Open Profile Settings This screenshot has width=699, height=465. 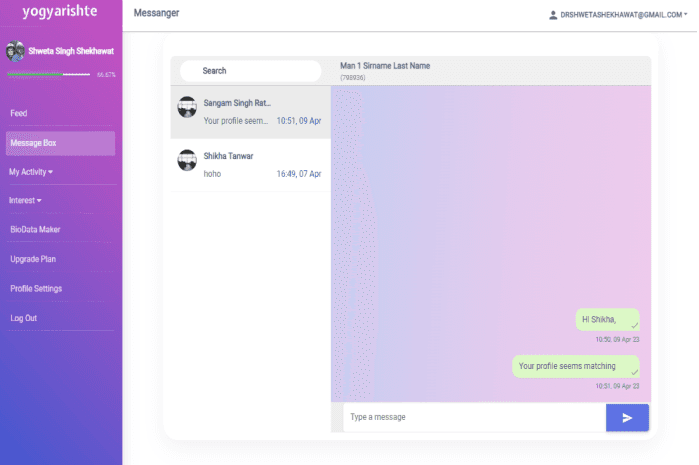click(36, 289)
